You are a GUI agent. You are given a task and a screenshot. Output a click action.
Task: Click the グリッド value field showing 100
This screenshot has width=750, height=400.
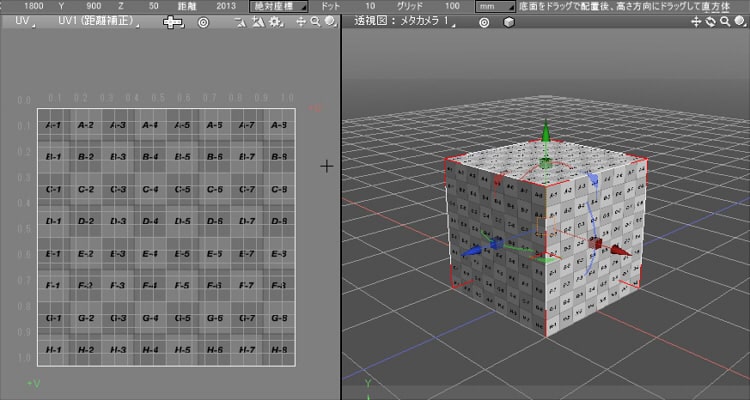(x=452, y=6)
